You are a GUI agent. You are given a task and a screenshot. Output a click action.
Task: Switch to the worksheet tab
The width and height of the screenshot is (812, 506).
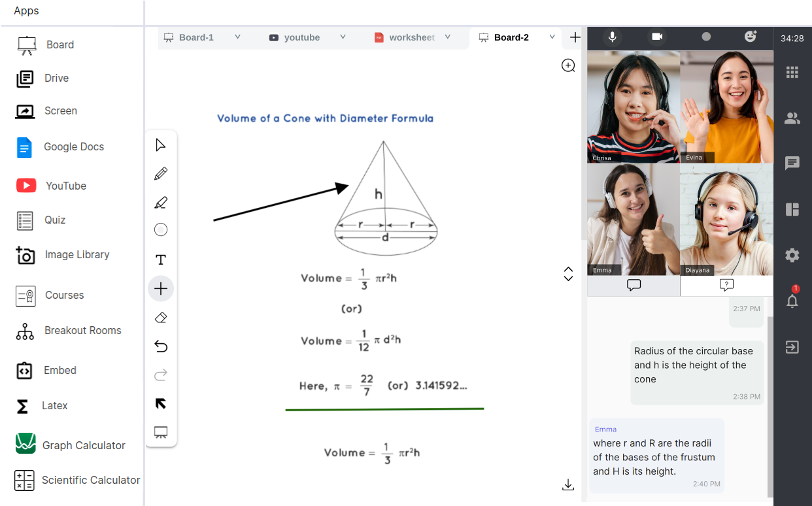(411, 38)
